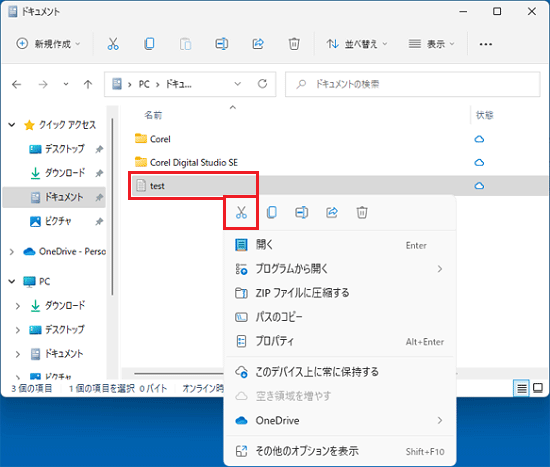Collapse the クイック アクセス tree node
550x467 pixels.
coord(12,125)
